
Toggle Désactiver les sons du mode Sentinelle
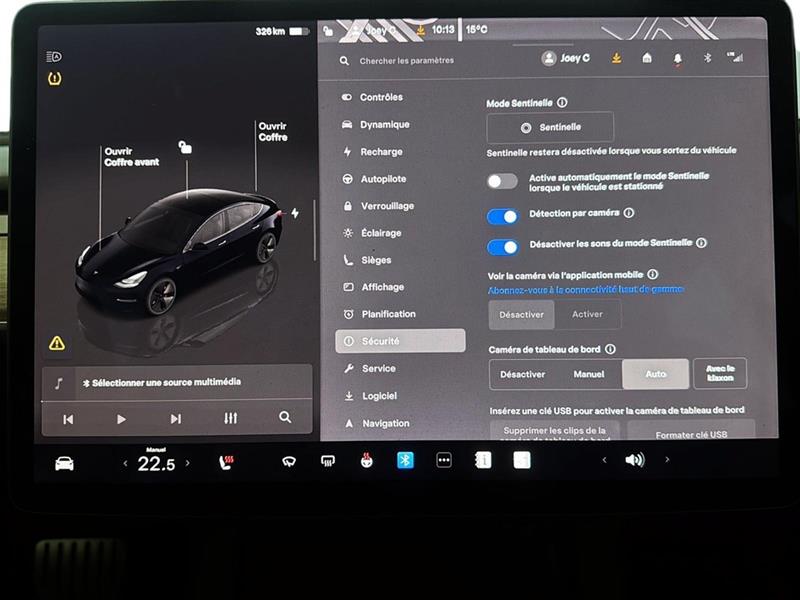(503, 247)
